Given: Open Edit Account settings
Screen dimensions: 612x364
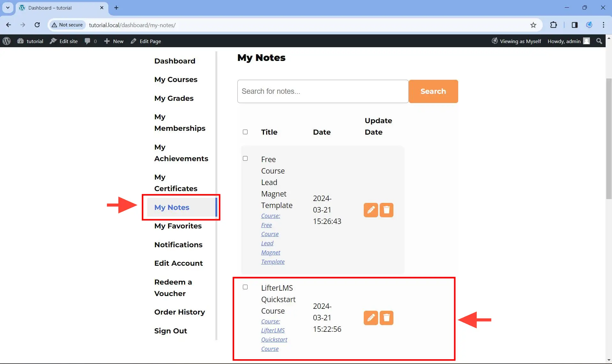Looking at the screenshot, I should pyautogui.click(x=178, y=263).
